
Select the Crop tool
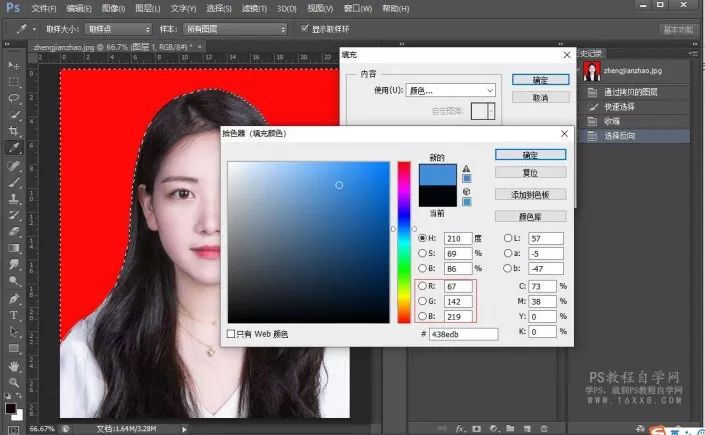point(14,131)
